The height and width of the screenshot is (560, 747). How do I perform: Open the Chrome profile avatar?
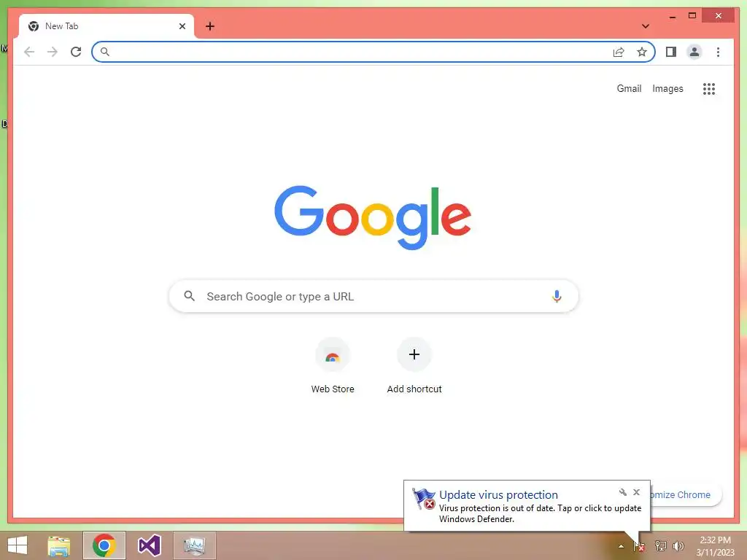[694, 52]
